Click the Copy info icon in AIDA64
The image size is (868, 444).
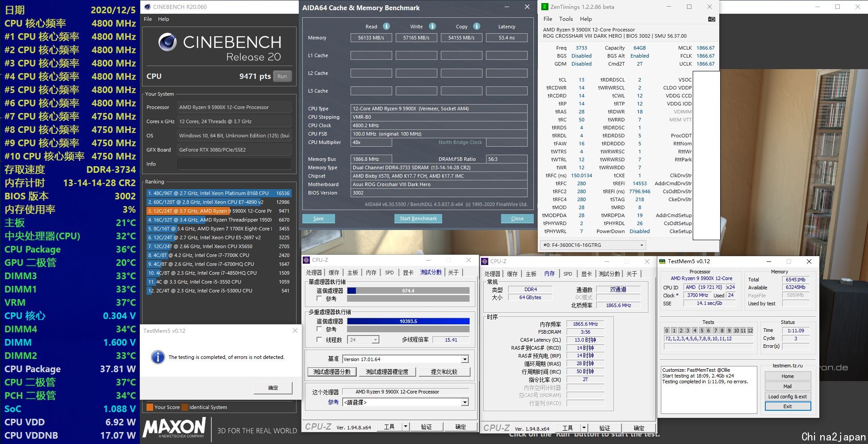[x=477, y=26]
